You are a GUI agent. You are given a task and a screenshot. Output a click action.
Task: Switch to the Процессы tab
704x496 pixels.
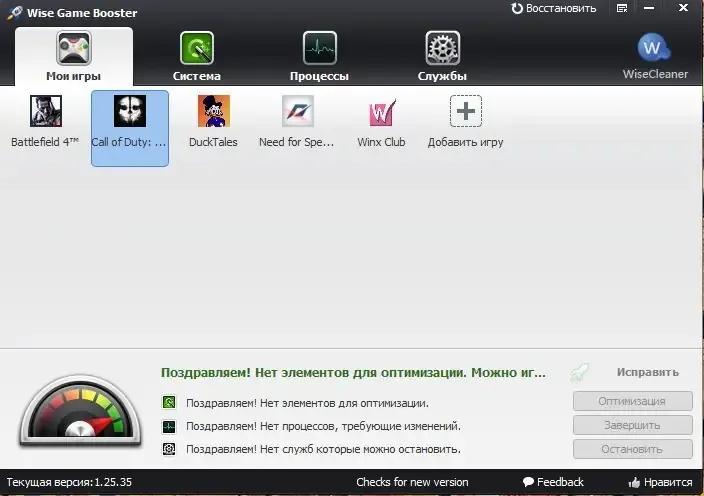[x=319, y=57]
